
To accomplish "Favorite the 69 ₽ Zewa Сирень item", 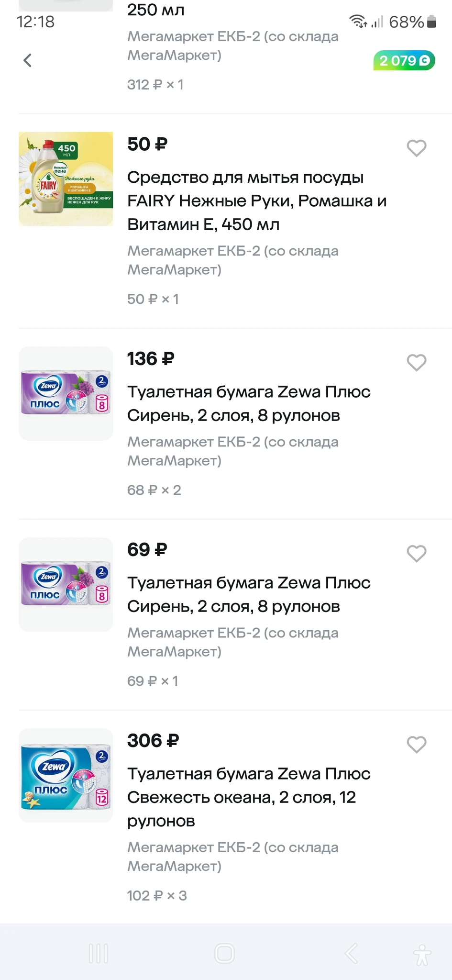I will coord(416,554).
